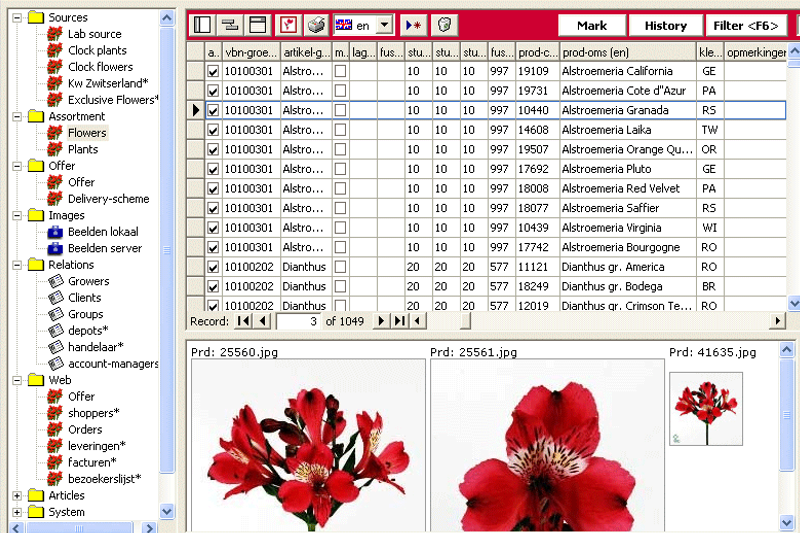Image resolution: width=800 pixels, height=533 pixels.
Task: Click the table's horizontal scrollbar right arrow
Action: pos(778,321)
